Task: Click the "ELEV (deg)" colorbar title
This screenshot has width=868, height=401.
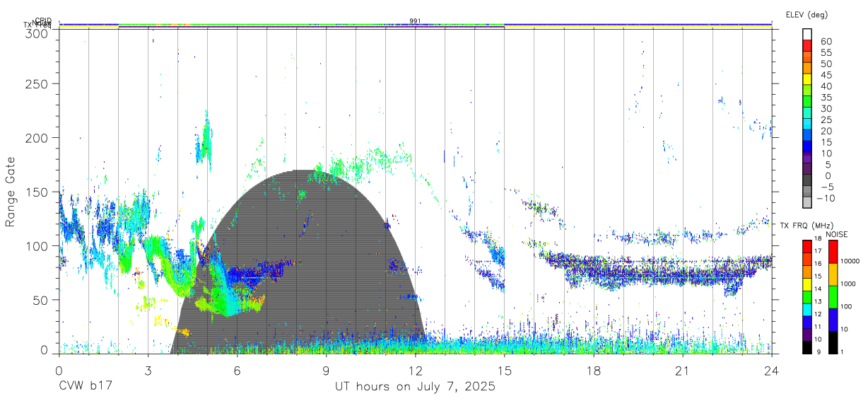Action: (x=807, y=14)
